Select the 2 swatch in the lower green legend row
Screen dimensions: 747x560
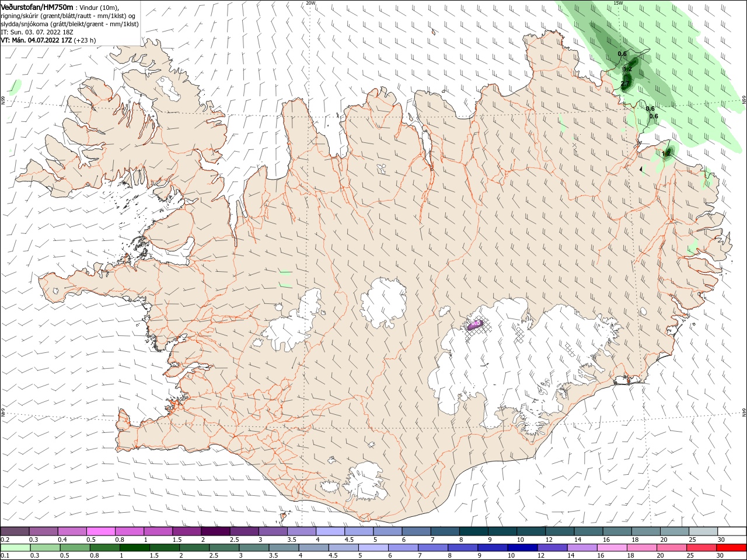point(194,548)
